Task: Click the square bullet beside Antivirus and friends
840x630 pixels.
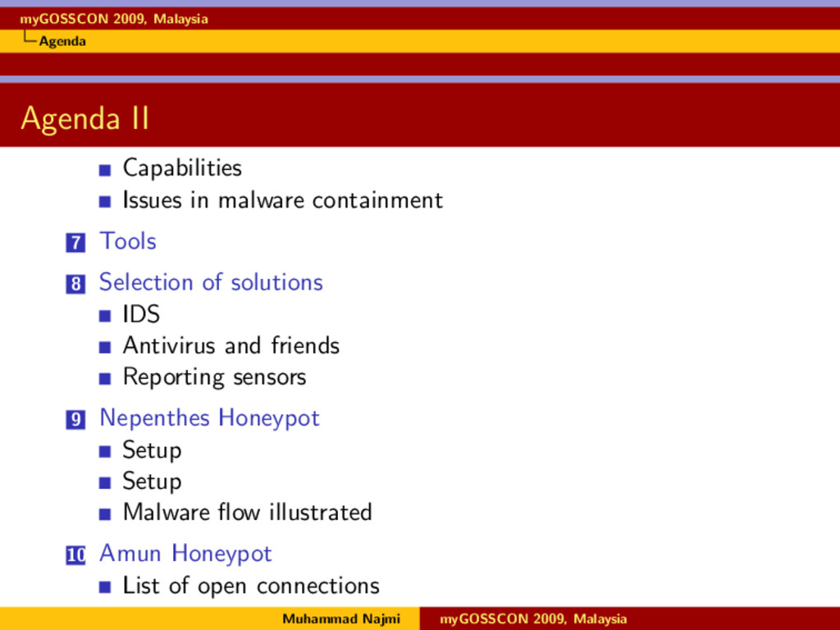Action: click(105, 348)
